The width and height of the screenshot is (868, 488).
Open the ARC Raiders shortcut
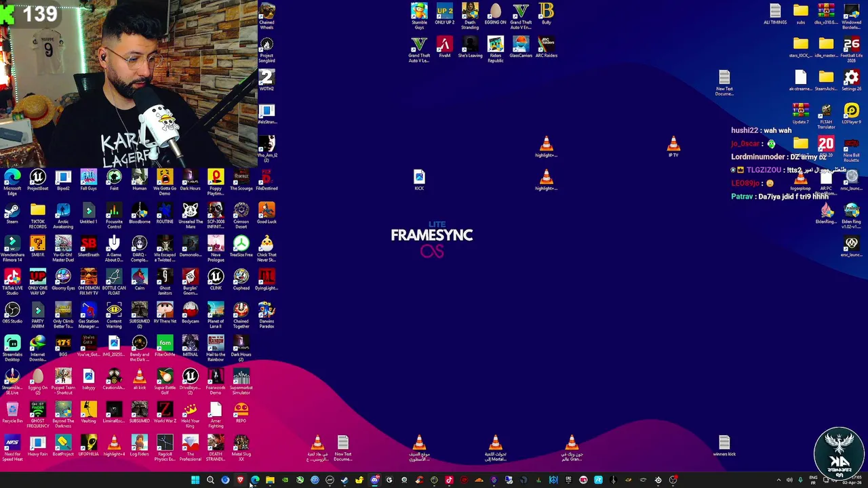pos(547,47)
